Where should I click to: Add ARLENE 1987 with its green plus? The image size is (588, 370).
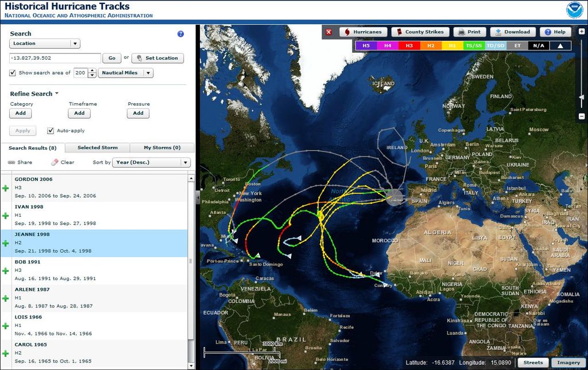[6, 298]
